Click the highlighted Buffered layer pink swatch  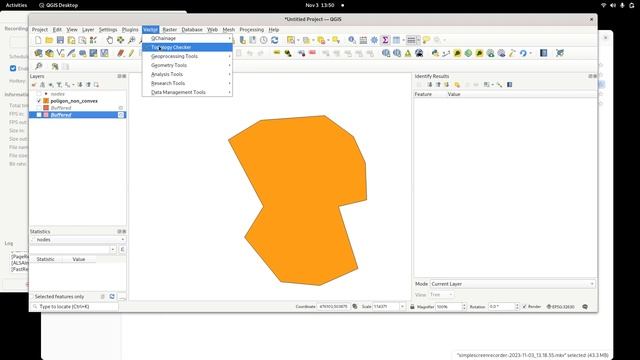coord(46,115)
